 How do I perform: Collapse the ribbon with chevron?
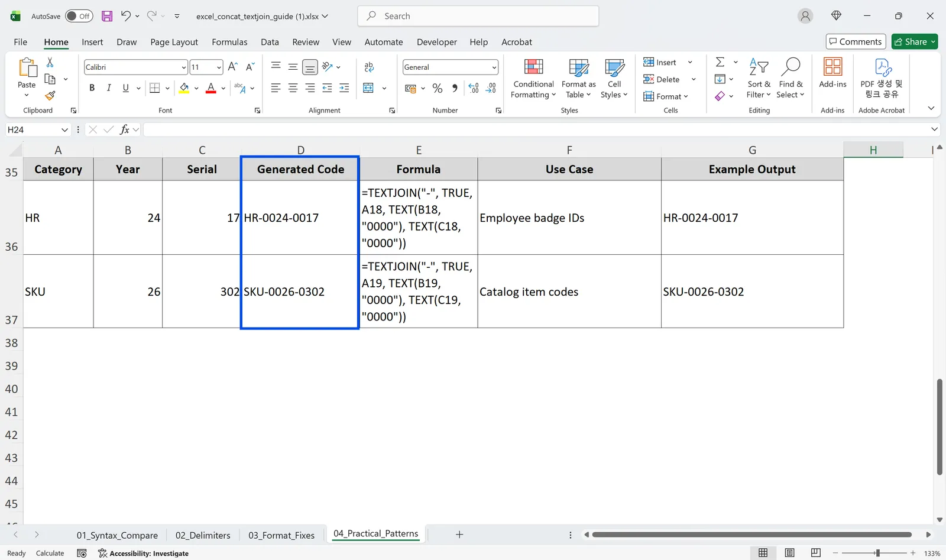pos(931,108)
